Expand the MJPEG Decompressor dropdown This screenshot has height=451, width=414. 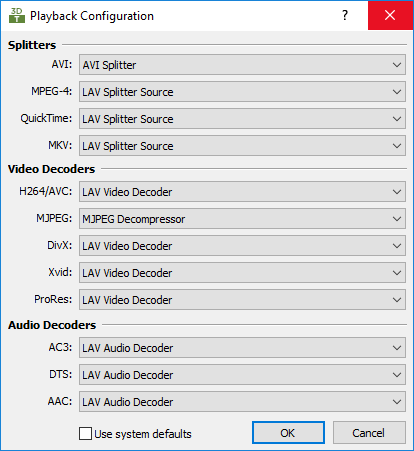242,219
